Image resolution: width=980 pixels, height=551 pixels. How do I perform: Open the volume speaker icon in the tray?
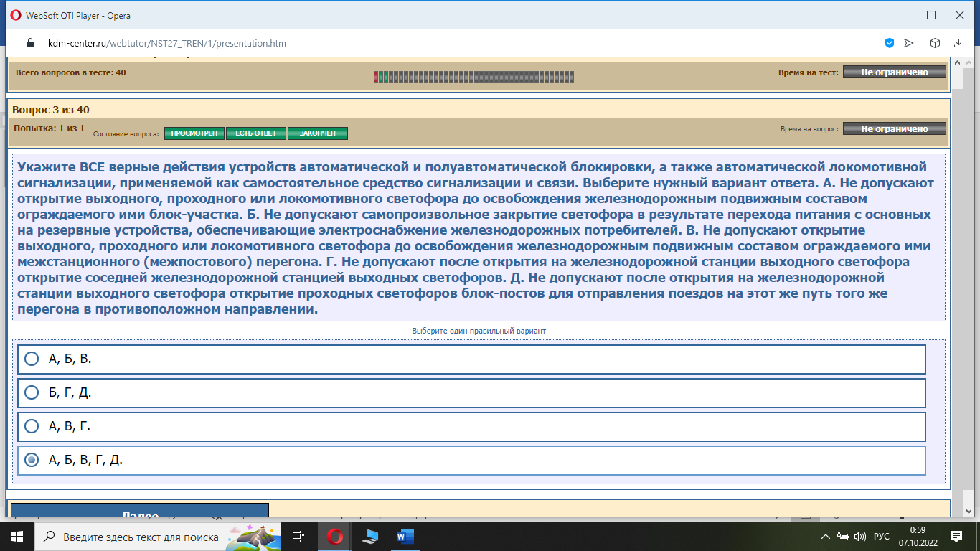(x=861, y=537)
